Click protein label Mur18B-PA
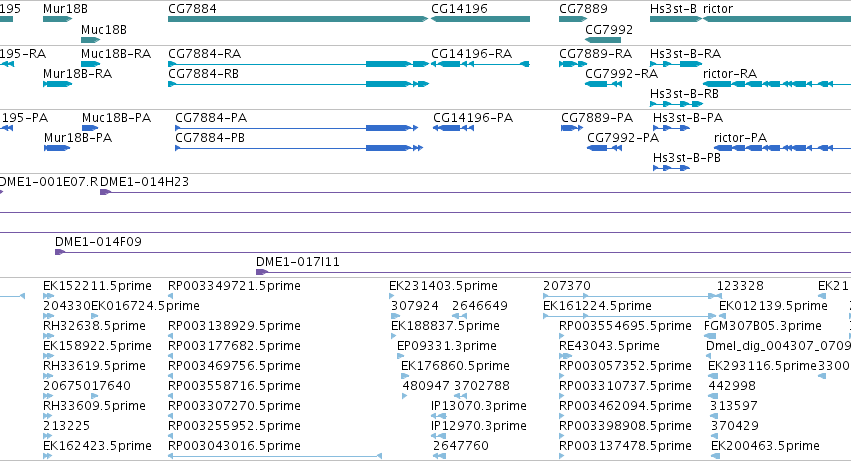 coord(78,138)
